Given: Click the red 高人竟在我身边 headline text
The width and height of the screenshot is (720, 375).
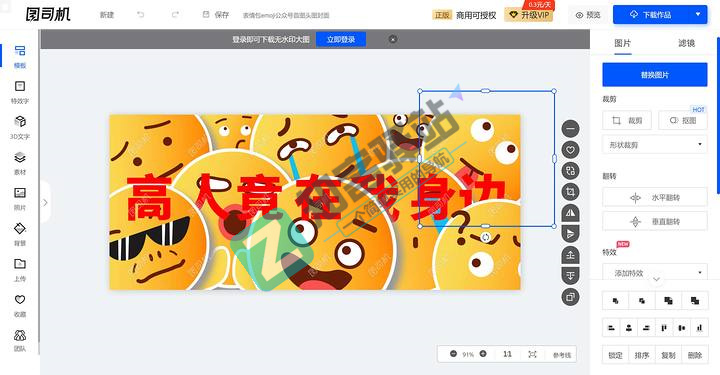Looking at the screenshot, I should click(x=316, y=198).
